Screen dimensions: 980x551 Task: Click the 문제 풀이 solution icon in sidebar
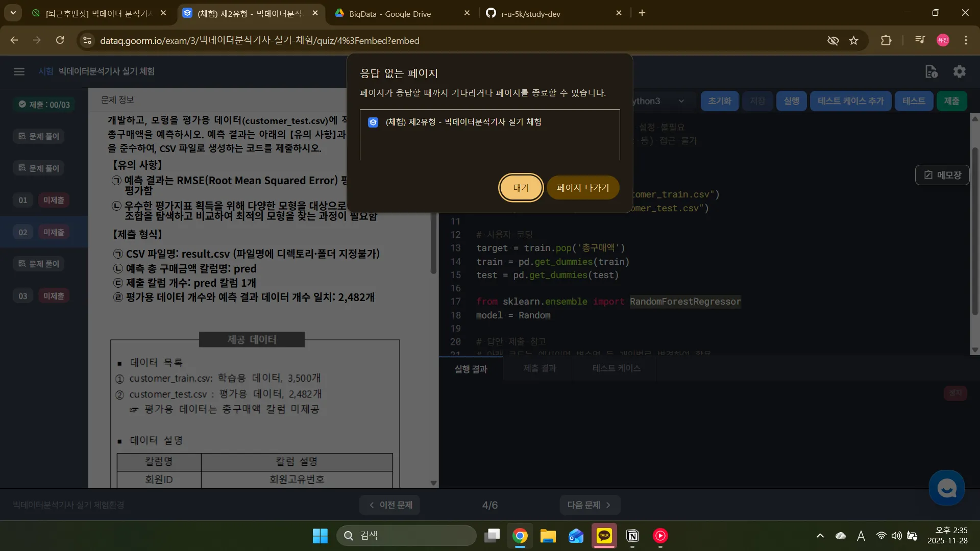(38, 136)
